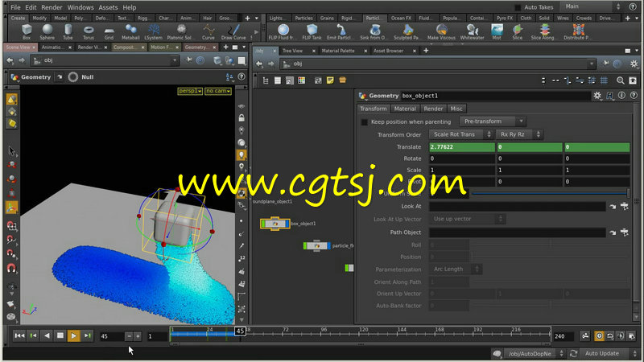
Task: Select the Draw Curve shelf tool
Action: 233,31
